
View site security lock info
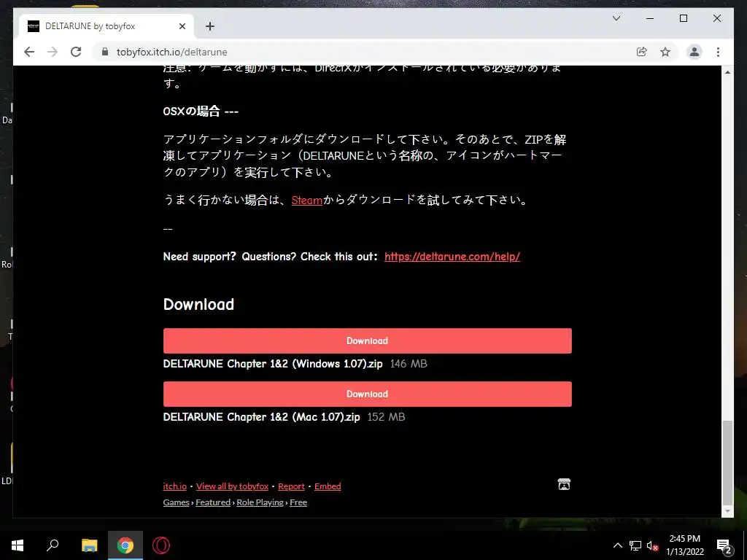[105, 52]
